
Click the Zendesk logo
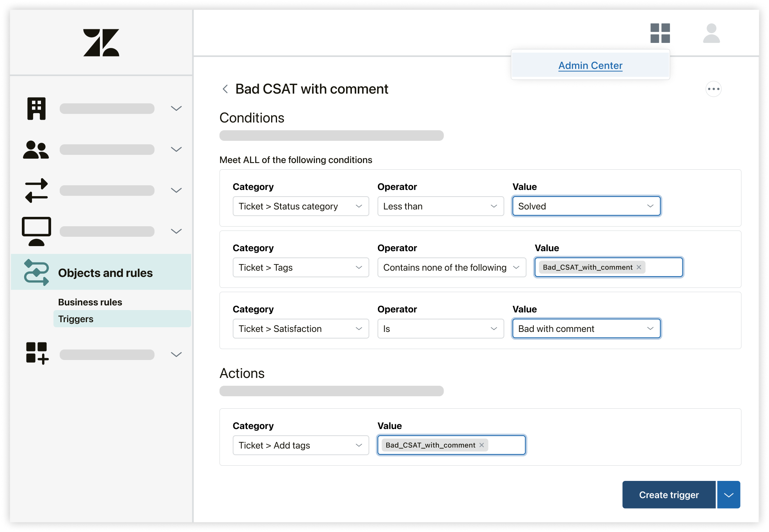click(x=101, y=43)
